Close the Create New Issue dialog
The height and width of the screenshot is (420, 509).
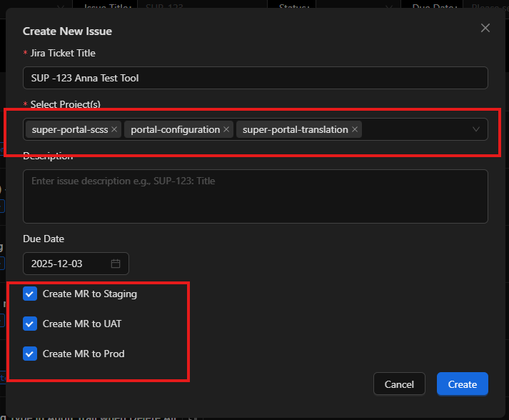485,28
